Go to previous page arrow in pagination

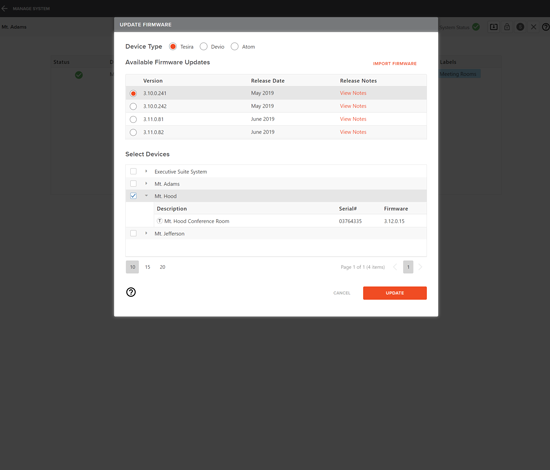pos(395,267)
